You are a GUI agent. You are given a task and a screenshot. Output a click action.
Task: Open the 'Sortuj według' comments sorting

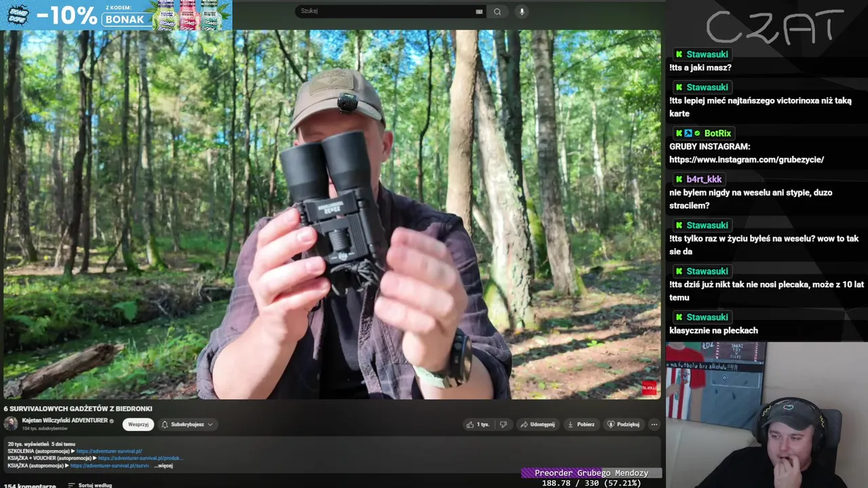90,485
